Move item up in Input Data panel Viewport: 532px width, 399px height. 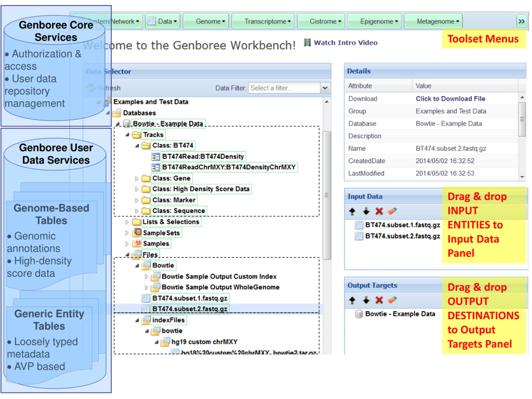click(x=352, y=211)
